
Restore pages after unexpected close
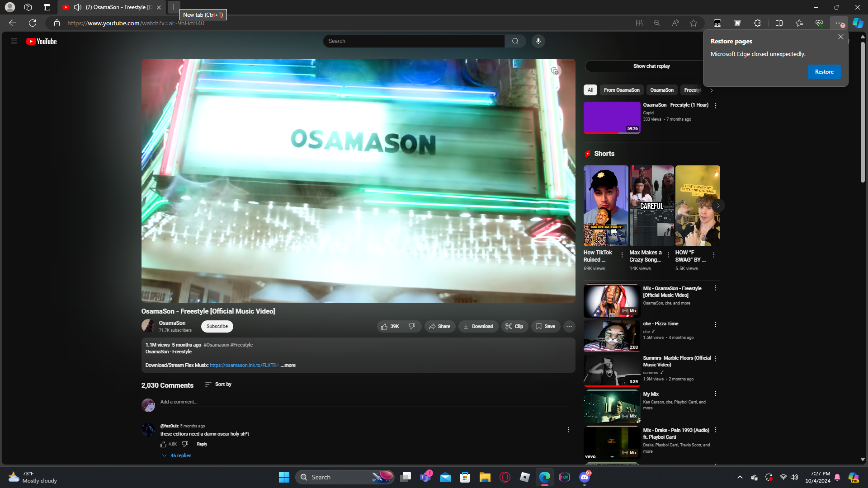pyautogui.click(x=824, y=72)
